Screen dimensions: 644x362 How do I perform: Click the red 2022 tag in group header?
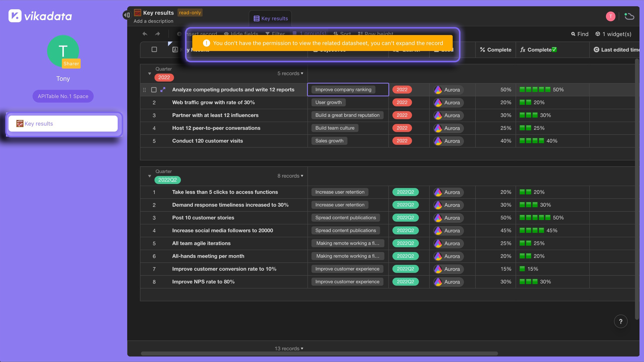point(164,78)
